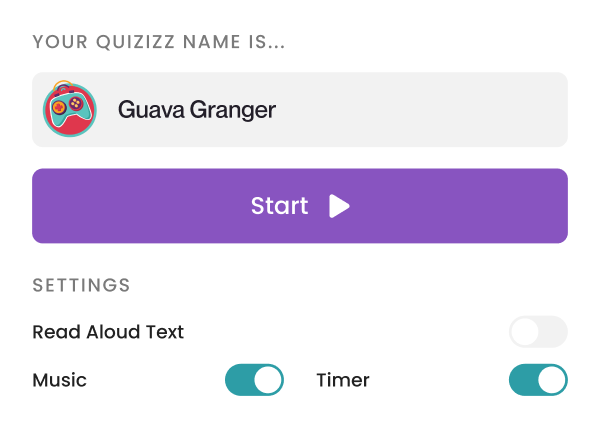
Task: Click the Quizizz name input field
Action: (300, 110)
